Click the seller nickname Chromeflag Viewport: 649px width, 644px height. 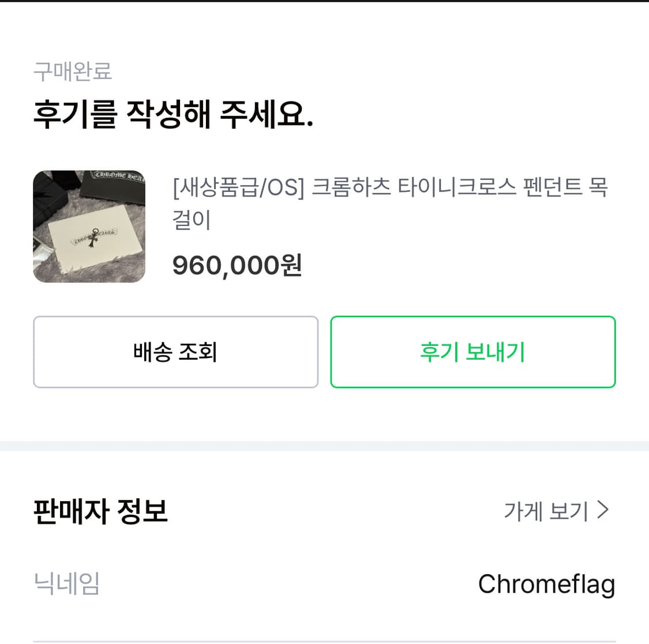click(x=547, y=584)
